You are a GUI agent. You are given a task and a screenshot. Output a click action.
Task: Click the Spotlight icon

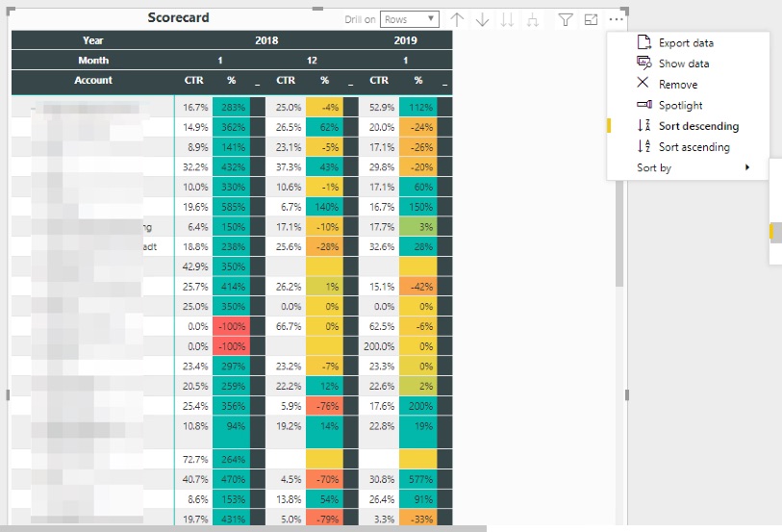(x=644, y=104)
